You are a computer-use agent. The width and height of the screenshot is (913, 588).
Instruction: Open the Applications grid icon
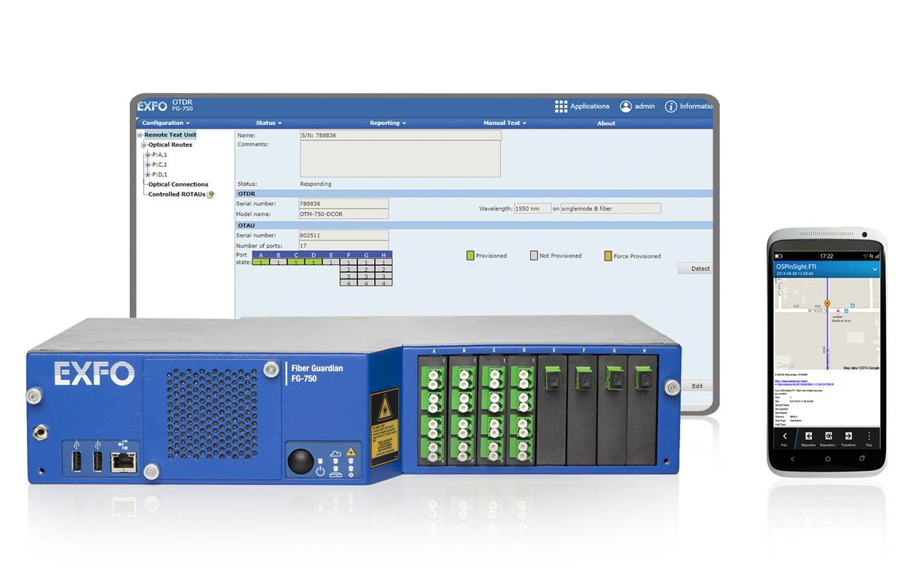tap(561, 106)
